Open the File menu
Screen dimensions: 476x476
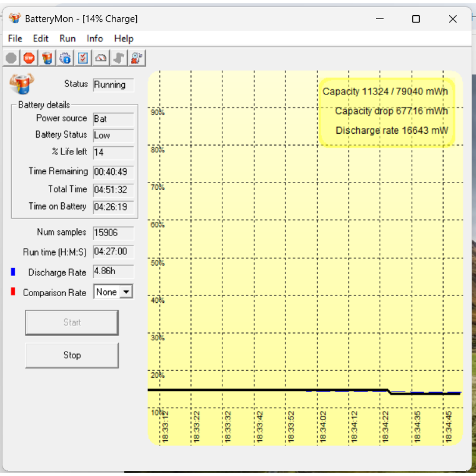(15, 39)
